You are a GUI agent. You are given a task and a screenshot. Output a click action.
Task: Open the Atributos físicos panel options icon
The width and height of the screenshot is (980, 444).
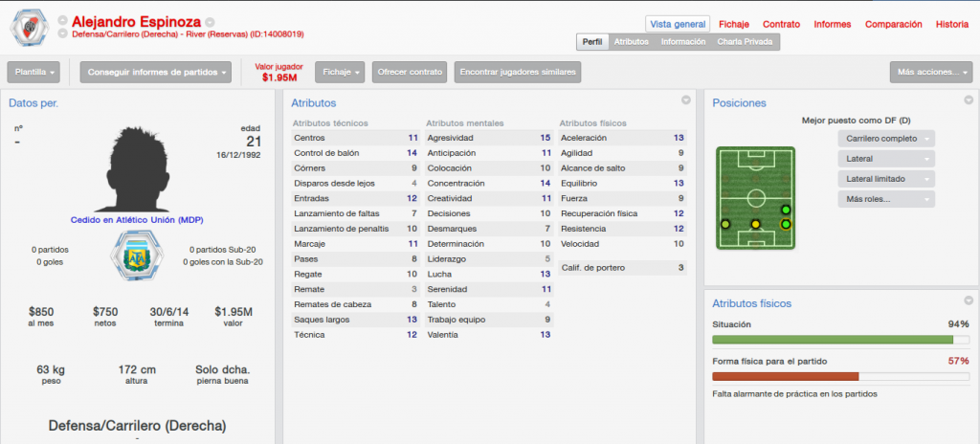pos(969,300)
